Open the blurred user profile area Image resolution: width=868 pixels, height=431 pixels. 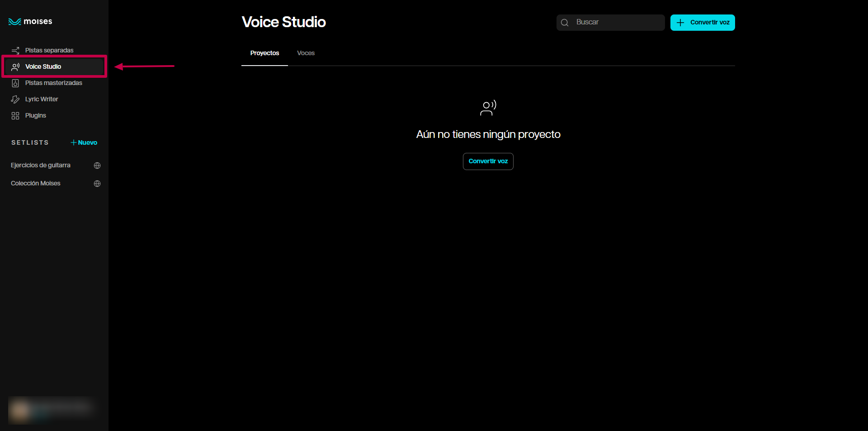point(51,410)
